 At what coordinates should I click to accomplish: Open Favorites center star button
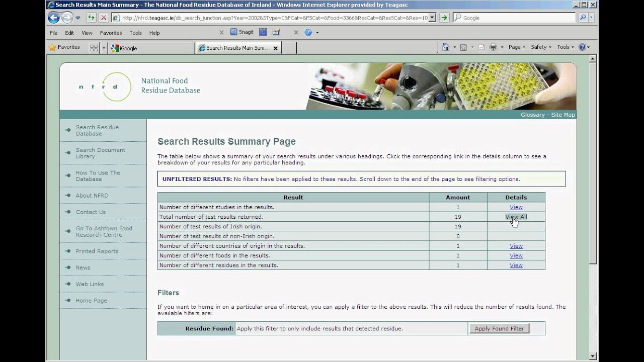tap(64, 47)
